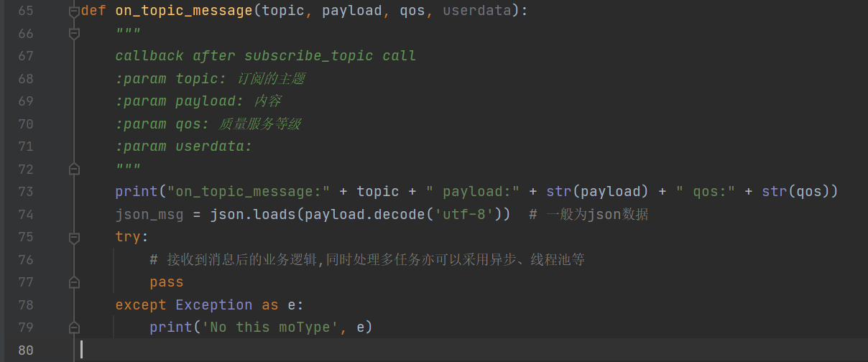Image resolution: width=868 pixels, height=362 pixels.
Task: Click the 'utf-8' string on line 74
Action: click(x=464, y=214)
